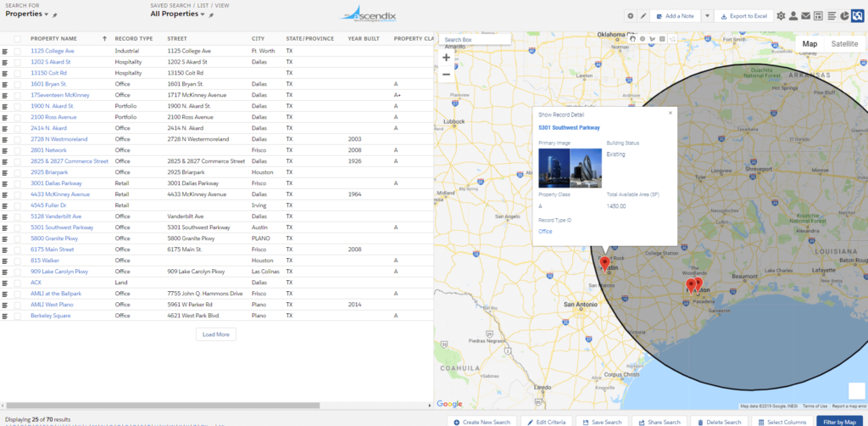Check the box for 4545 Fuller Dr.
The height and width of the screenshot is (426, 868).
click(x=18, y=205)
